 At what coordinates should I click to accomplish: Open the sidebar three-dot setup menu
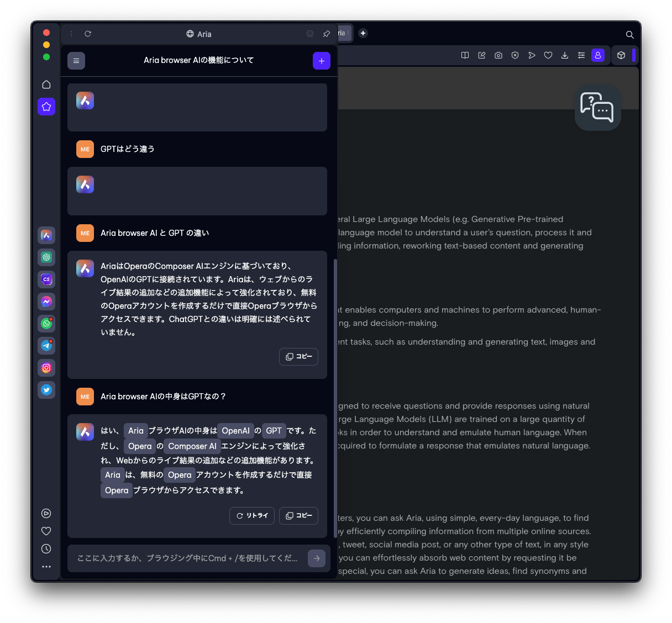pos(46,567)
